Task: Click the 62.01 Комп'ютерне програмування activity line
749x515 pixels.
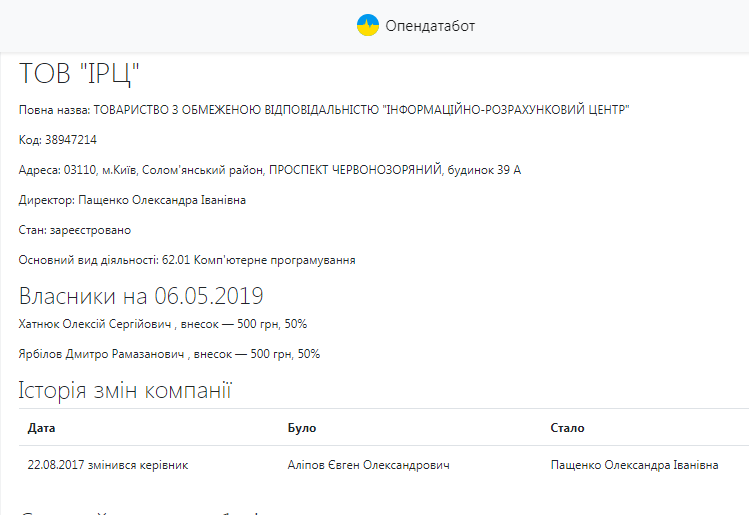Action: (187, 260)
